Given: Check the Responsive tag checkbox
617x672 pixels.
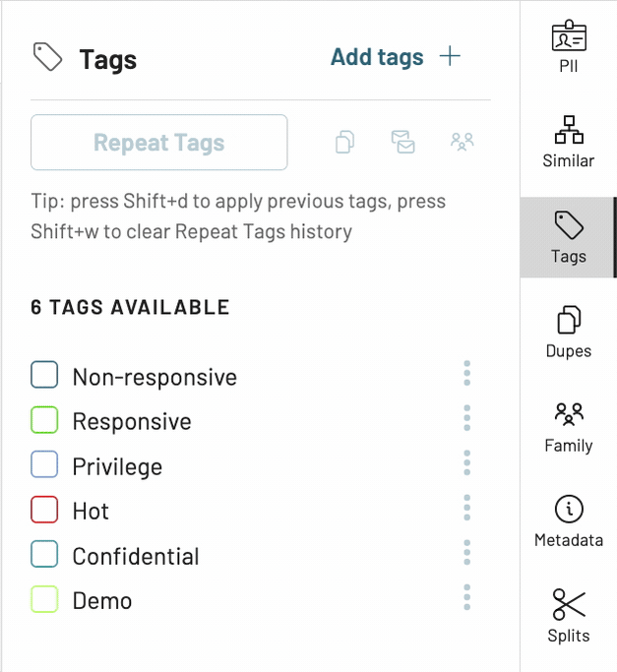Looking at the screenshot, I should pyautogui.click(x=44, y=419).
